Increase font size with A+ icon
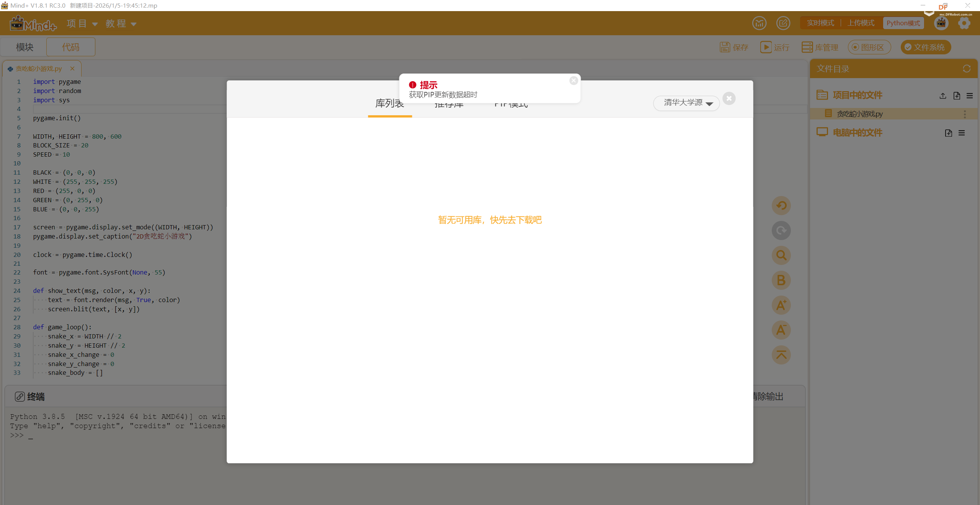Screen dimensions: 980x505 781,305
